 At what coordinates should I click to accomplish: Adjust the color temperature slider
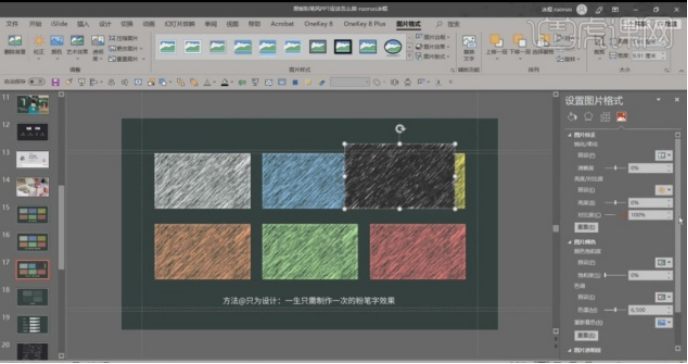(615, 310)
